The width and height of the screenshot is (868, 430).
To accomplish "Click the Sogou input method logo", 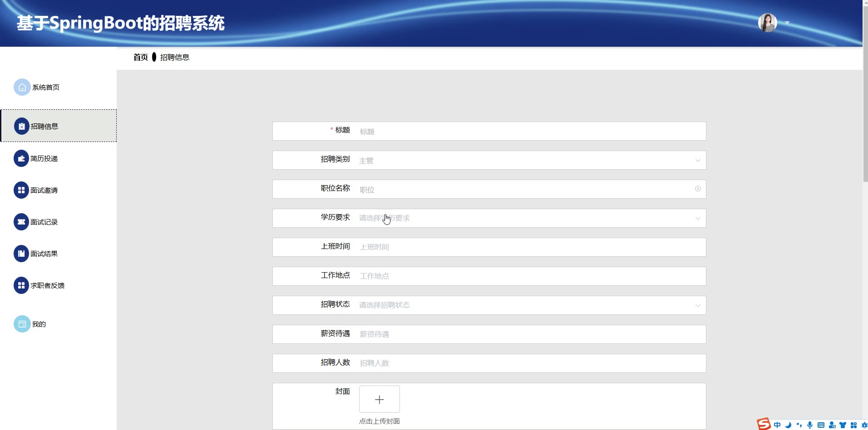I will (764, 424).
